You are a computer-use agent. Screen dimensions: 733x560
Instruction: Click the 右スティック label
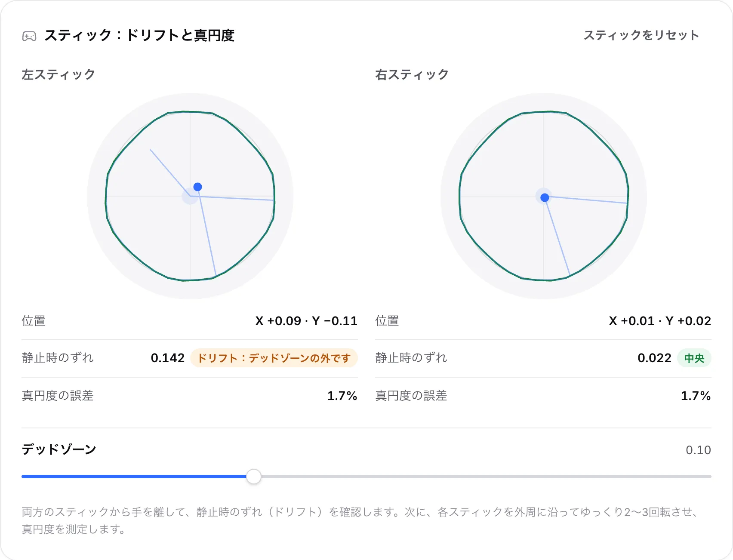[x=412, y=74]
